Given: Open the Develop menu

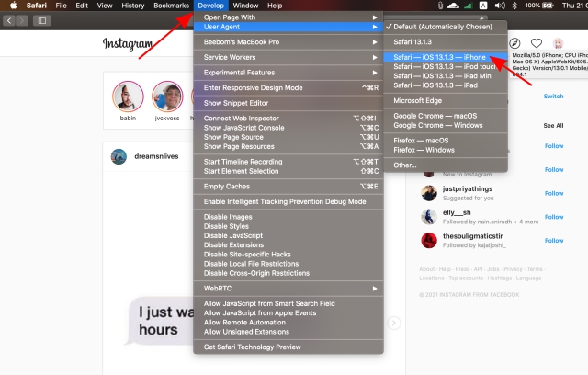Looking at the screenshot, I should 210,6.
